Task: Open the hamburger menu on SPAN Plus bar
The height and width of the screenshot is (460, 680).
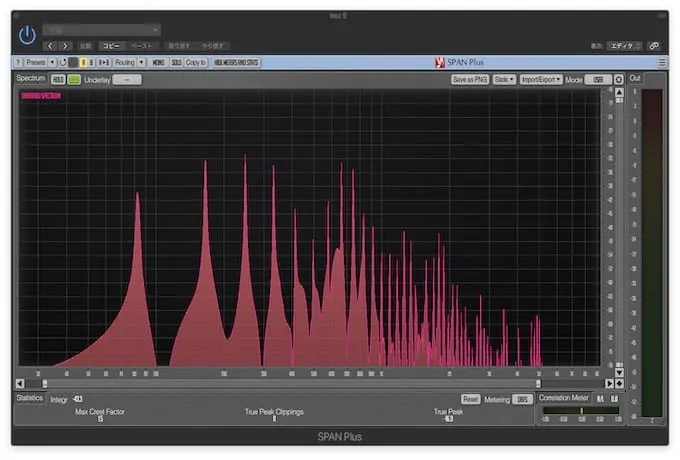Action: (662, 62)
